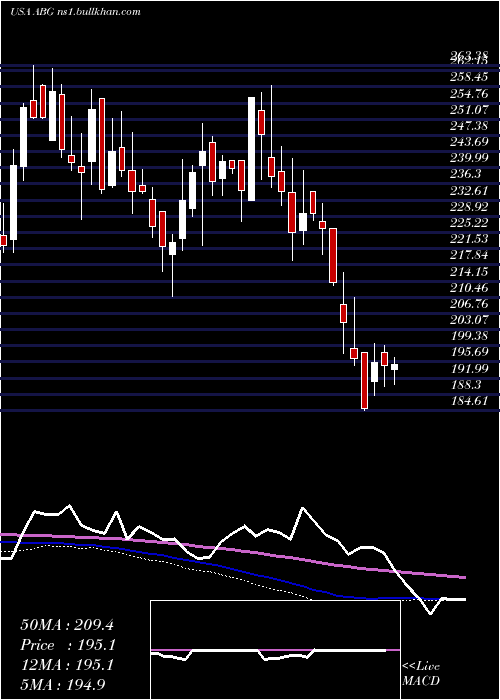
Task: Click the lowest long red candle near 184.61
Action: point(365,380)
